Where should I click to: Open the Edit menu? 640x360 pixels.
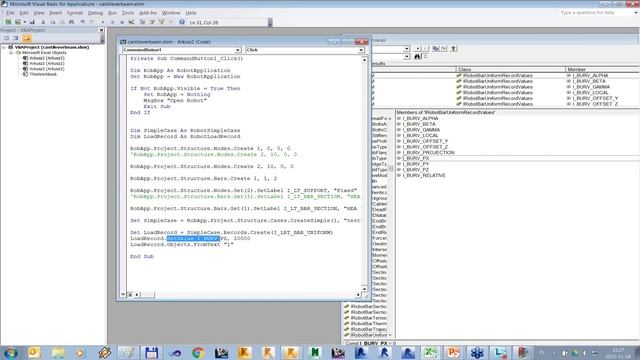coord(24,13)
